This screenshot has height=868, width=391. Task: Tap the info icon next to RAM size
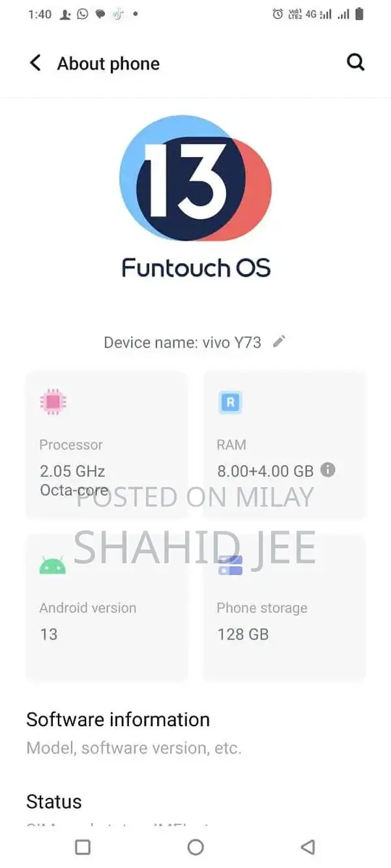pos(329,471)
